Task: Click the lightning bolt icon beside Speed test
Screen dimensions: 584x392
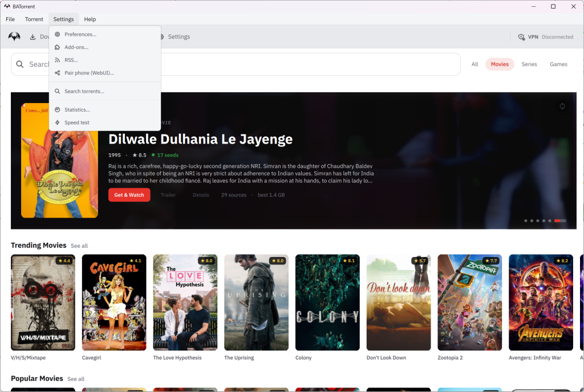Action: pyautogui.click(x=58, y=122)
